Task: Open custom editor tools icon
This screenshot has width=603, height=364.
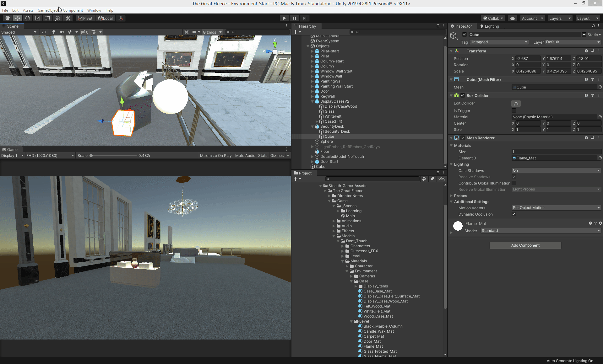Action: pos(68,18)
